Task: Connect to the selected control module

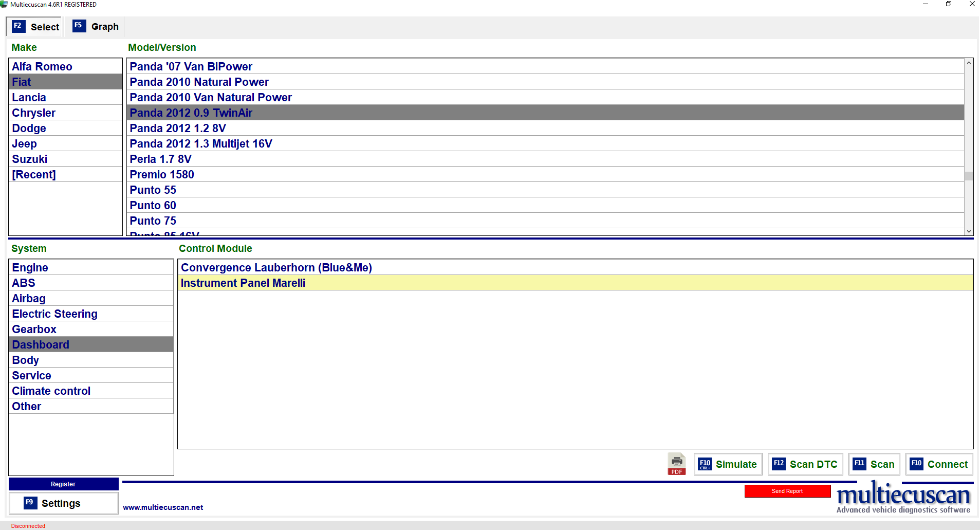Action: coord(939,464)
